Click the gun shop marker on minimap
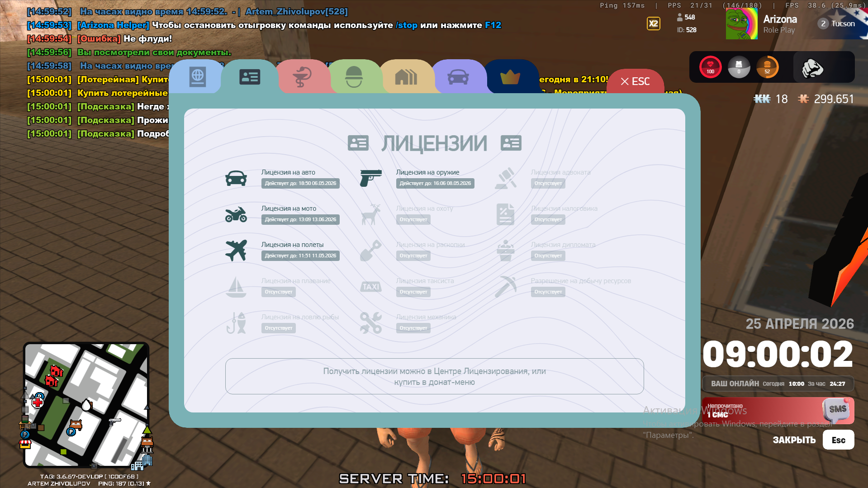 pos(115,422)
